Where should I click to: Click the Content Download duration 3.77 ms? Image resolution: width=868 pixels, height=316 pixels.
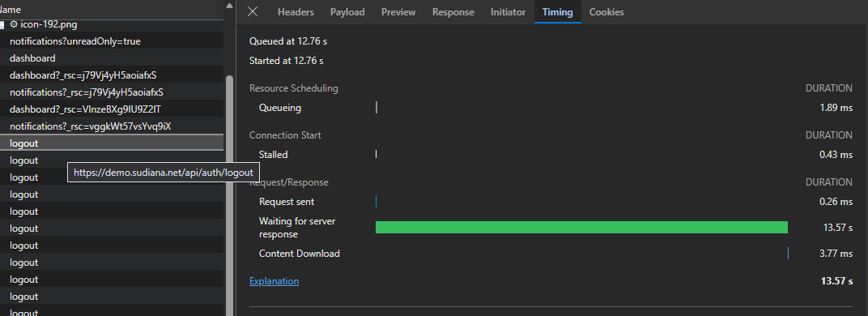coord(836,254)
